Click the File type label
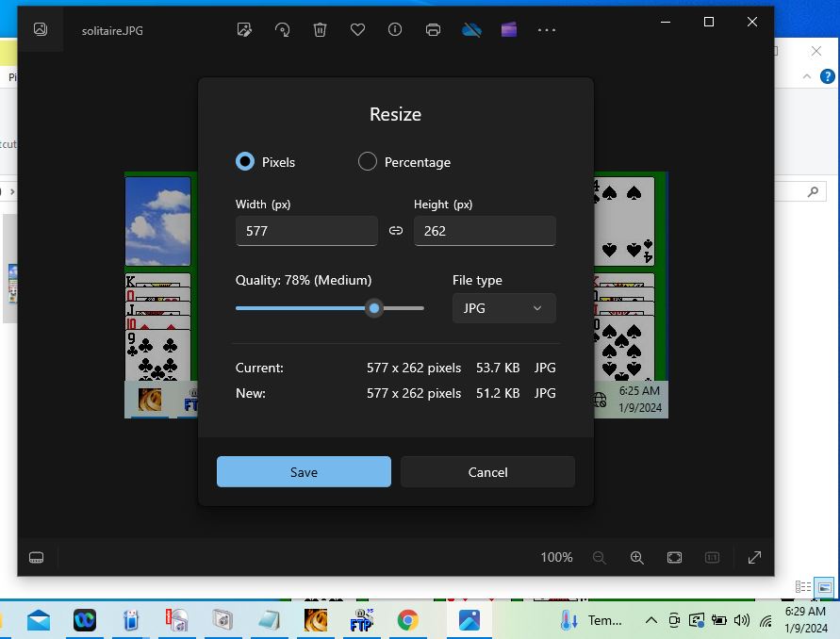This screenshot has height=639, width=840. point(477,280)
